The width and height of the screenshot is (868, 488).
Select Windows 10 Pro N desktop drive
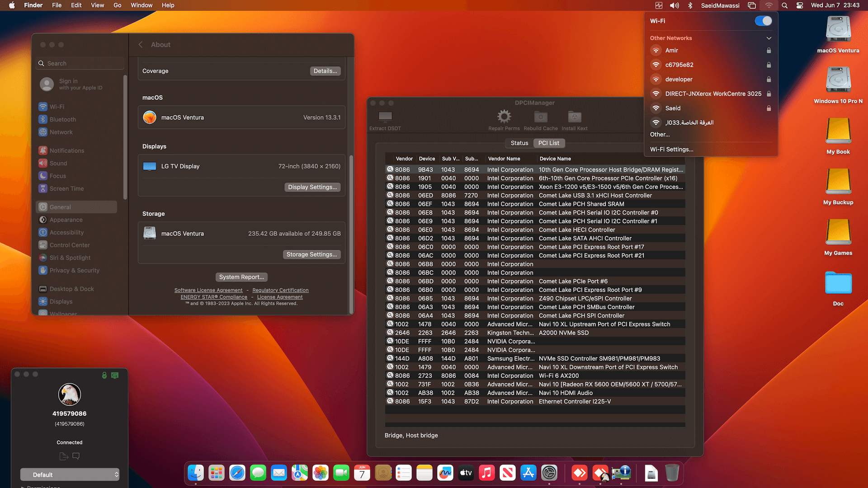tap(838, 85)
